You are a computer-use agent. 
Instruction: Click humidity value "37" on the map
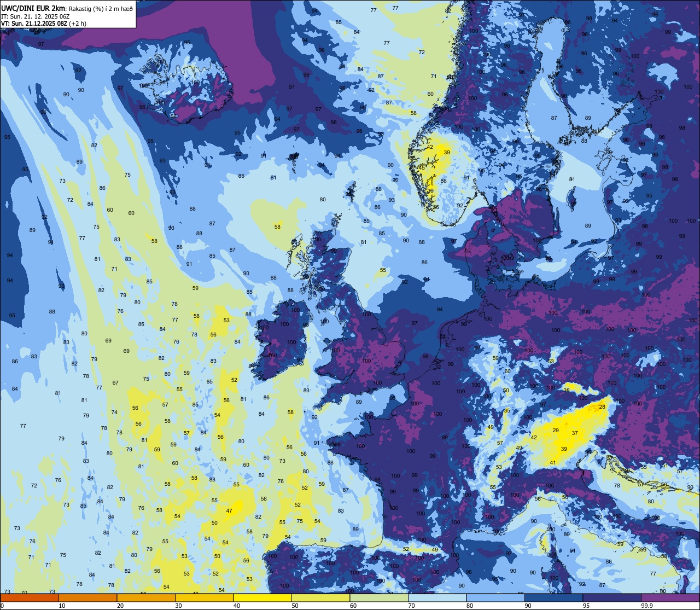tap(575, 433)
